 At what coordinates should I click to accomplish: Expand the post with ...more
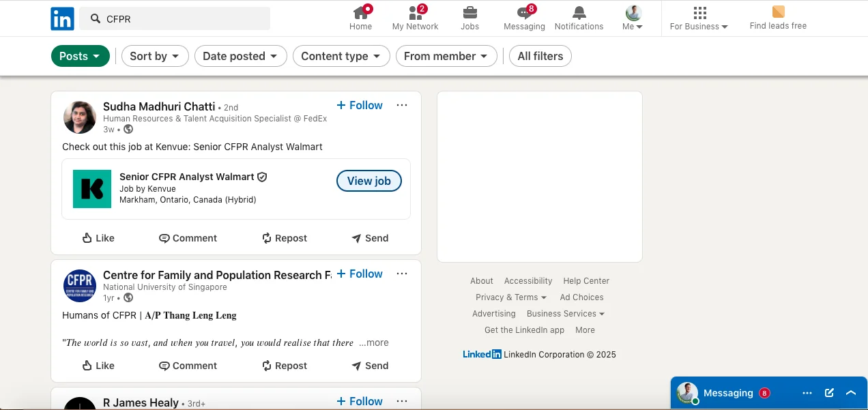tap(374, 342)
